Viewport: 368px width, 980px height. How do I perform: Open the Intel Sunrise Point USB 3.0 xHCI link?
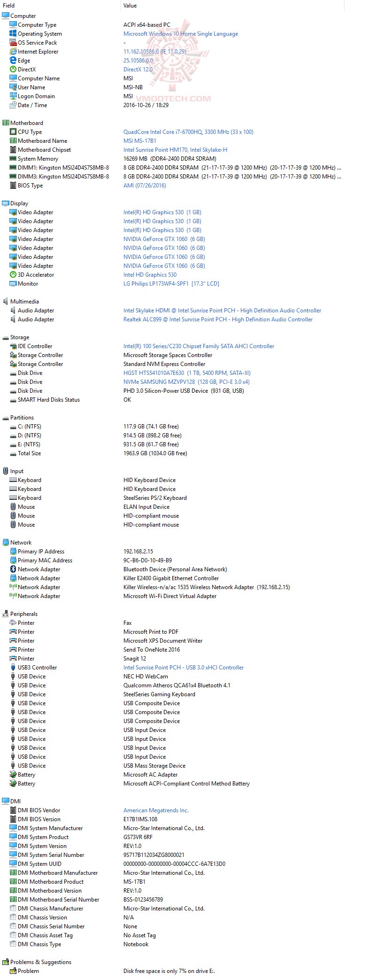click(x=184, y=668)
